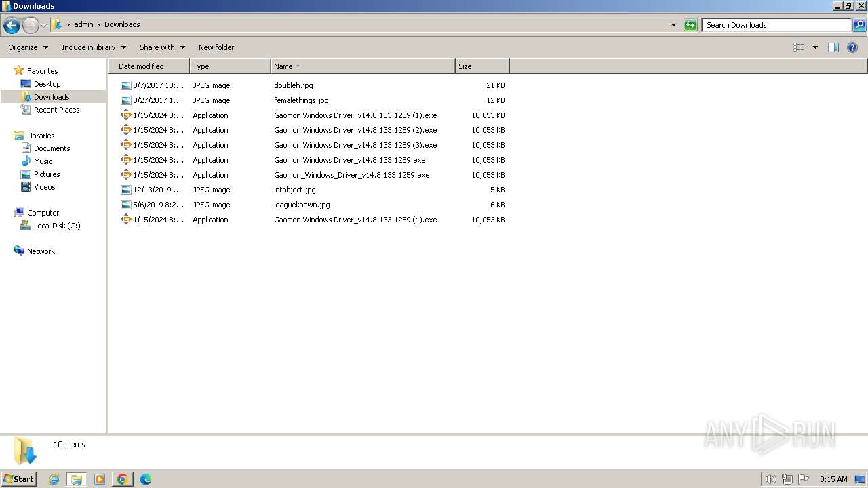
Task: Click the femalethings.jpg image file icon
Action: (x=125, y=100)
